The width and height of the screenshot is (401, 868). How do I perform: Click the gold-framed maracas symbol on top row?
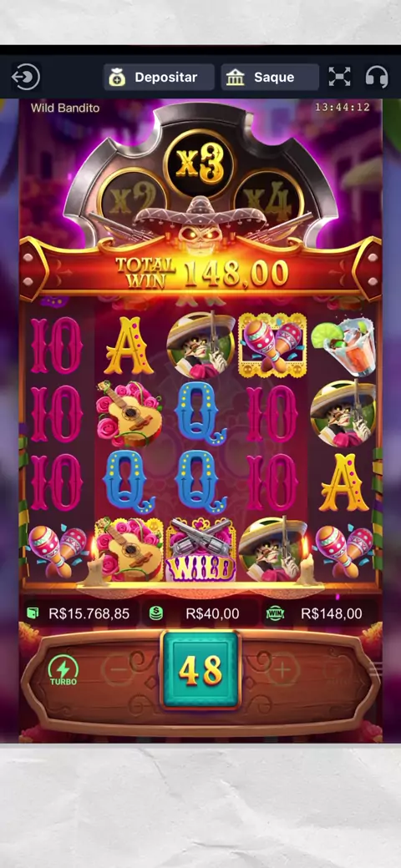pos(272,345)
